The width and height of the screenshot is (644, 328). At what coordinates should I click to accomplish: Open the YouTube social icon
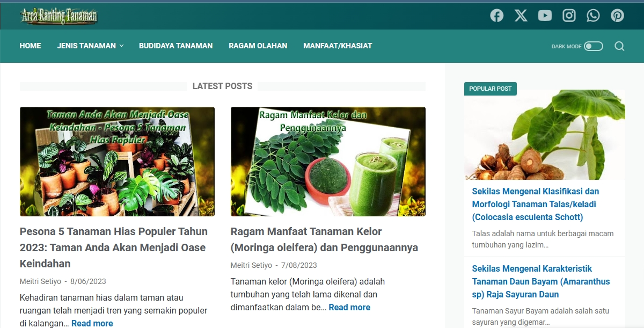coord(545,16)
